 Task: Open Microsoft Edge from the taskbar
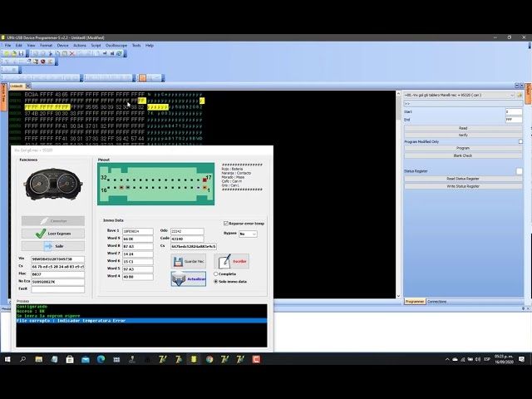tap(101, 359)
